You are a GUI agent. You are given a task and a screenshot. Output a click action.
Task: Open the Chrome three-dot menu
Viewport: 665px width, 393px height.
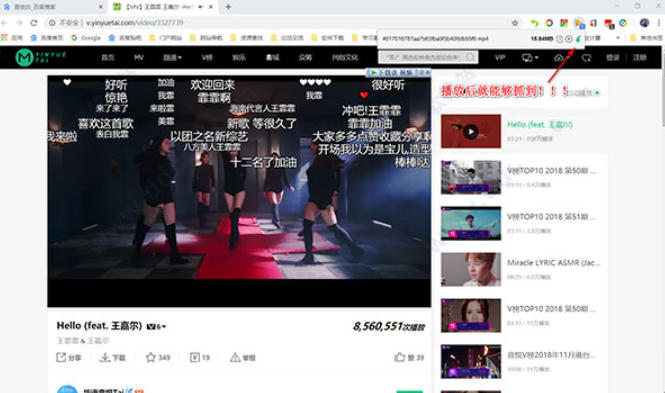click(659, 23)
